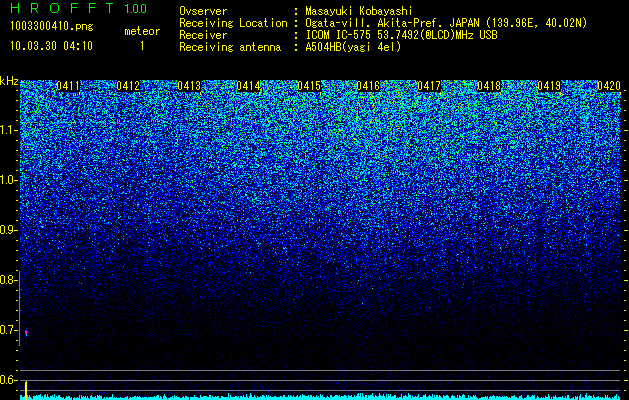
Task: Click the 'Receiving antenna' label
Action: (x=230, y=47)
